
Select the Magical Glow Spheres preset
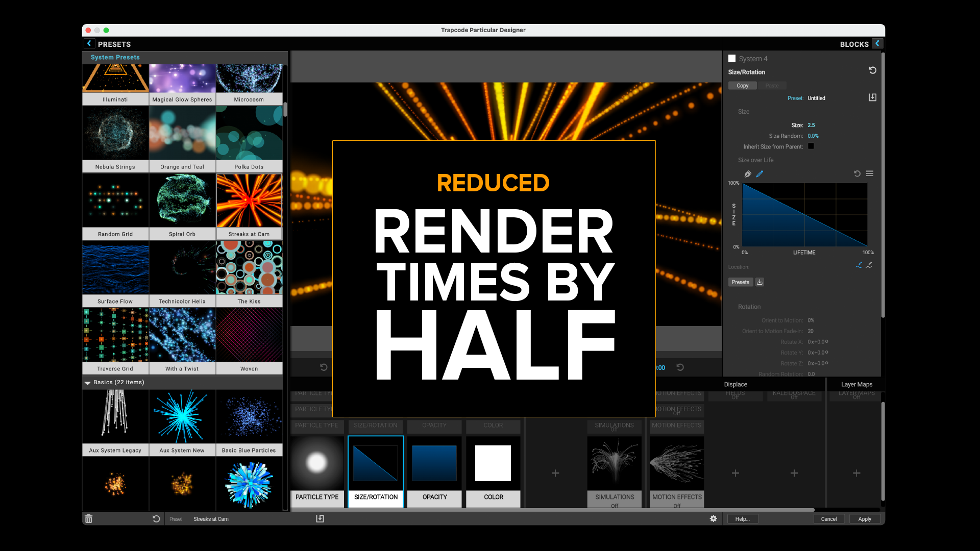pyautogui.click(x=182, y=85)
